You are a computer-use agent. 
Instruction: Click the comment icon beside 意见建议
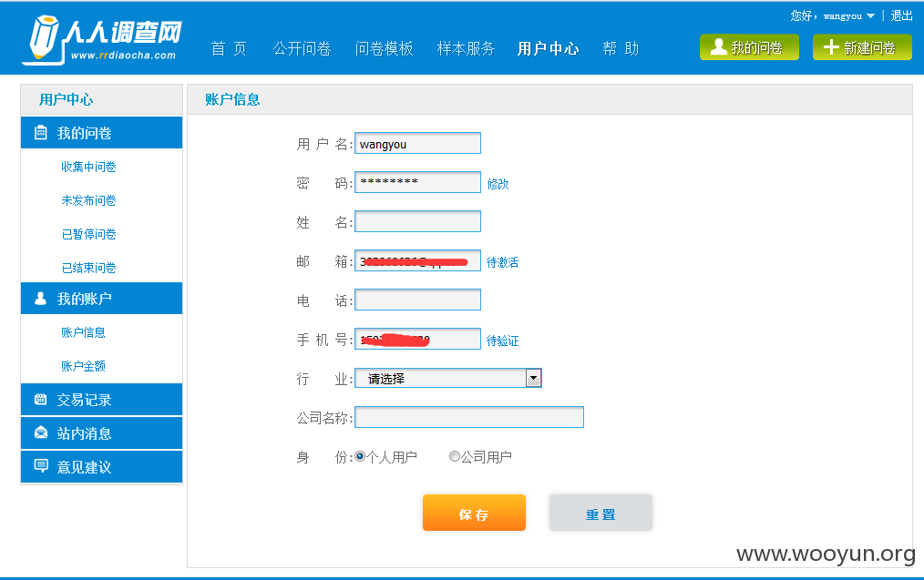tap(41, 466)
